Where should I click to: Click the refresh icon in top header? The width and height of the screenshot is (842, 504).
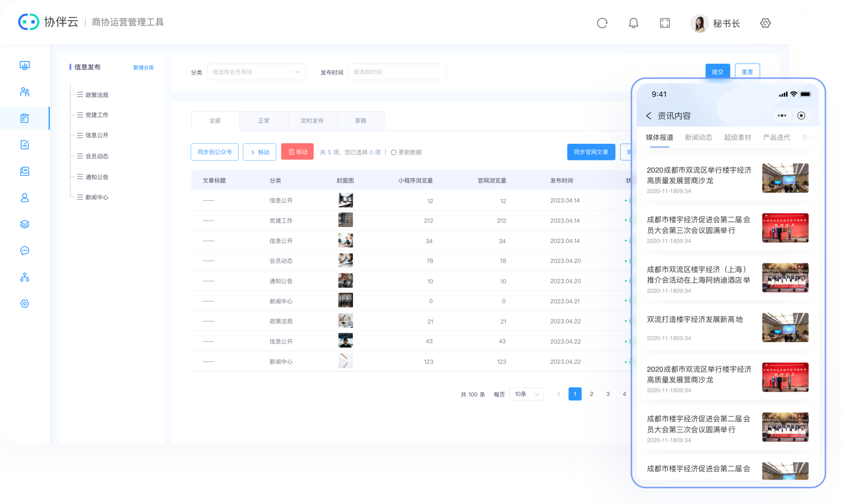point(602,23)
